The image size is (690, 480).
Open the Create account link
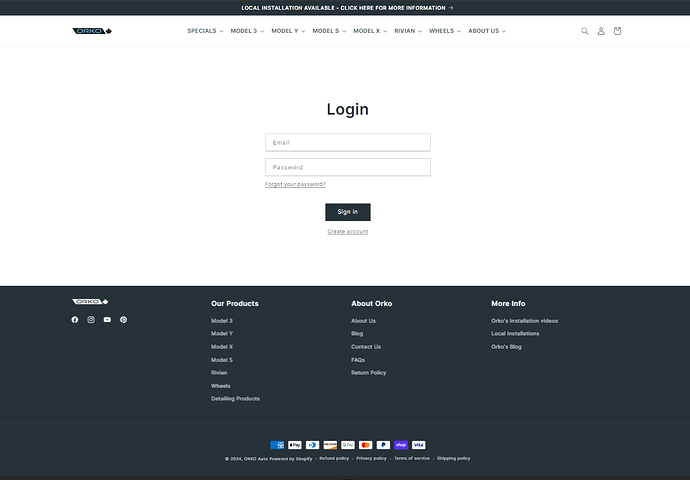pos(348,231)
